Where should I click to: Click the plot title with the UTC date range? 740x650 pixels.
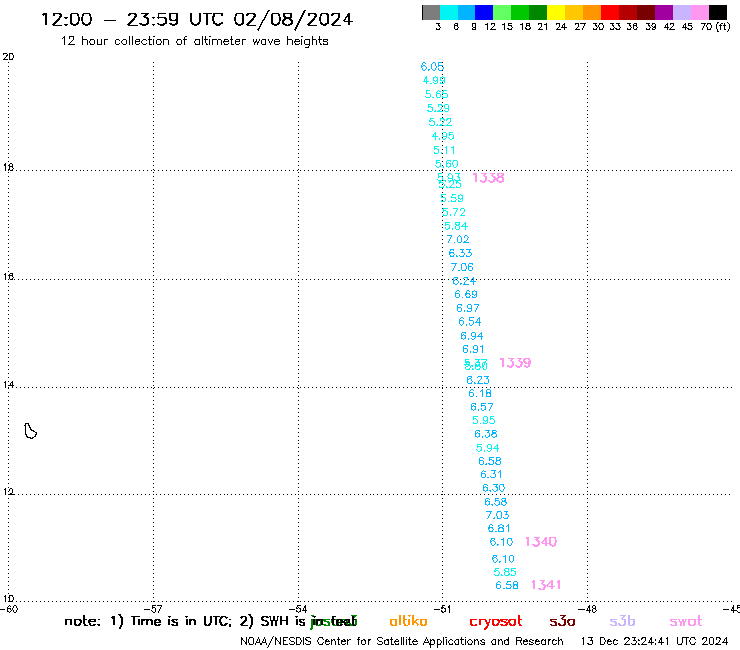(x=197, y=19)
